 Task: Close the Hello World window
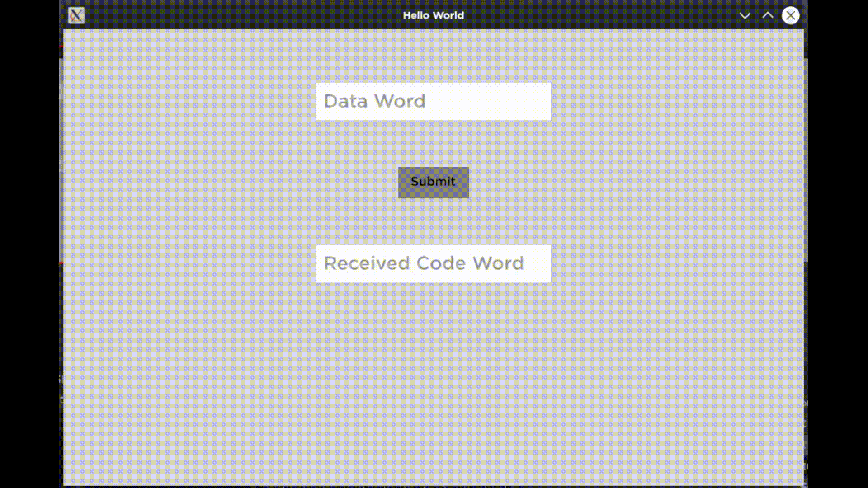[790, 15]
